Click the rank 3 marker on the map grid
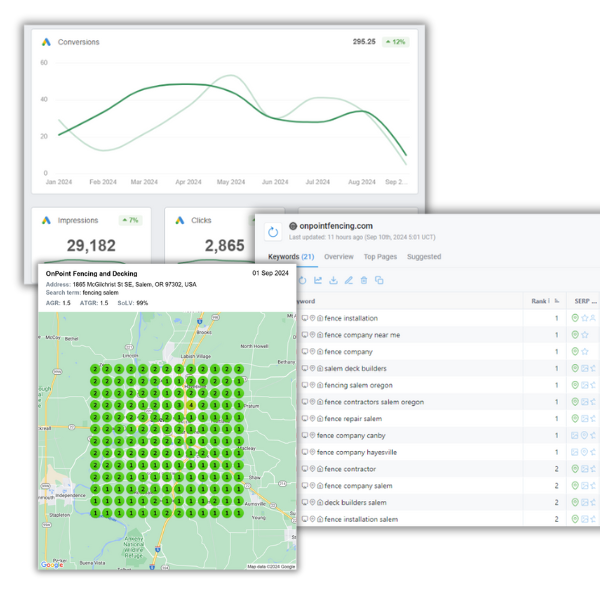Screen dimensions: 600x600 [179, 405]
